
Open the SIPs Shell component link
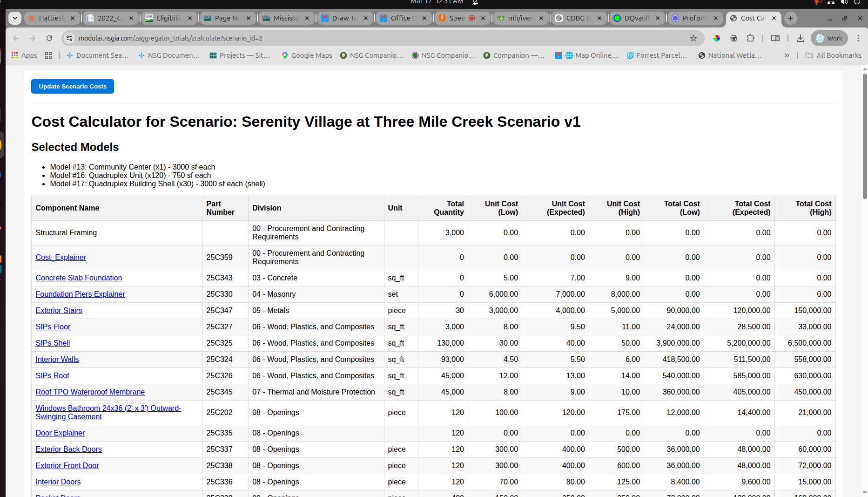click(53, 343)
